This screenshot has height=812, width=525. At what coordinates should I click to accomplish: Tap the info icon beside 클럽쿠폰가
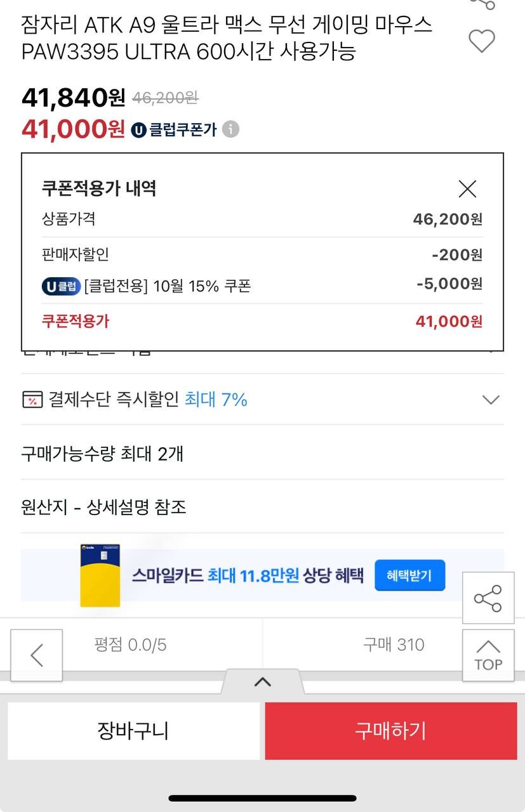230,129
